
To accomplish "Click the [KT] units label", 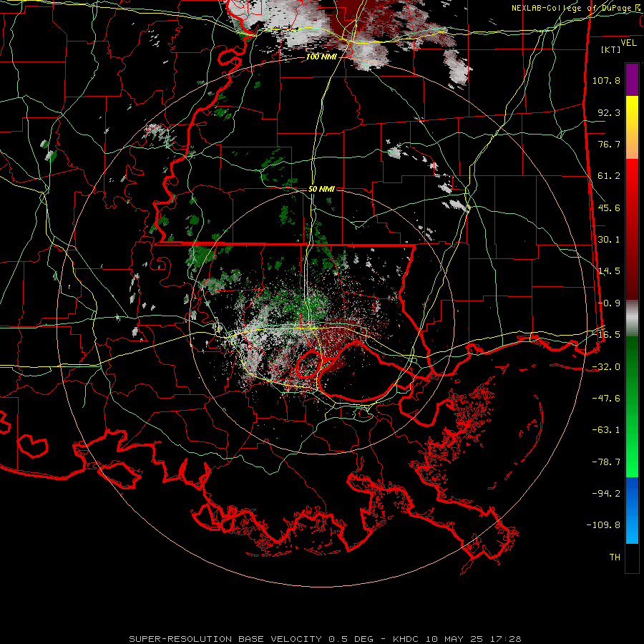I will [611, 49].
